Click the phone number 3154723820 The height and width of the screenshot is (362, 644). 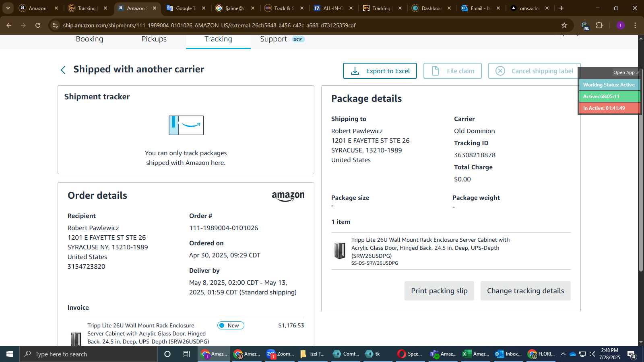coord(86,267)
